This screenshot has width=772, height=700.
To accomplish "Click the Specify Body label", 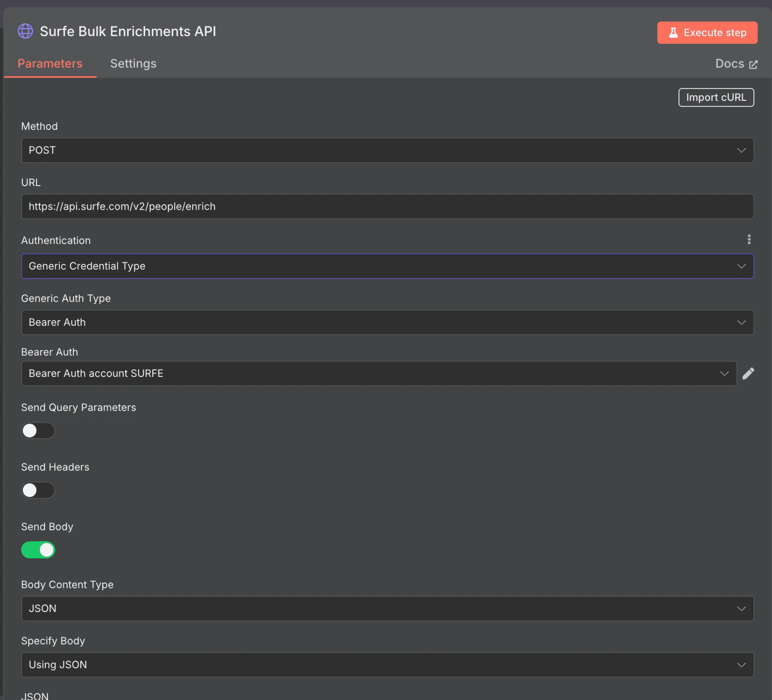I will [x=53, y=641].
